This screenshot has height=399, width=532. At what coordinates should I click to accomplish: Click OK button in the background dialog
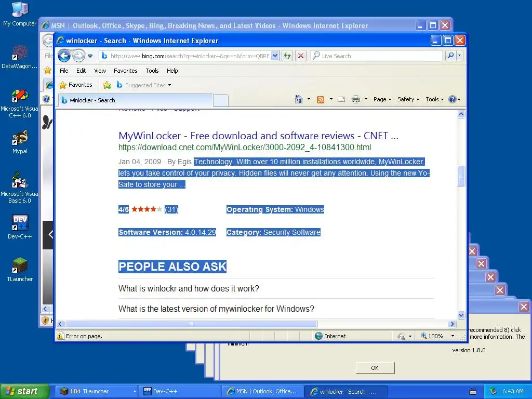coord(375,368)
